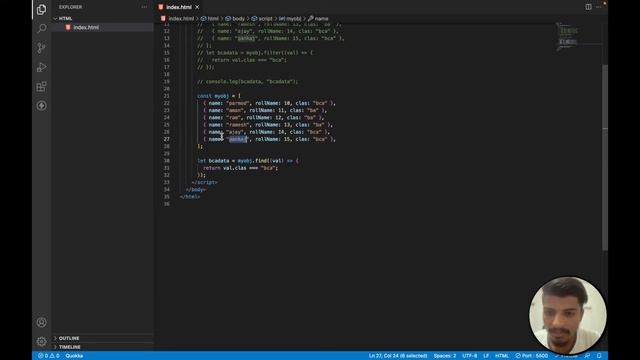
Task: Change language mode via HTML status item
Action: point(502,356)
